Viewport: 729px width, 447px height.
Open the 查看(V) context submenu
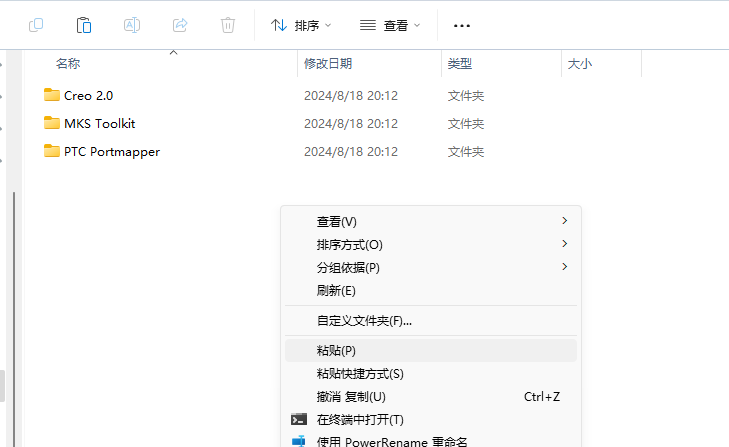(431, 221)
